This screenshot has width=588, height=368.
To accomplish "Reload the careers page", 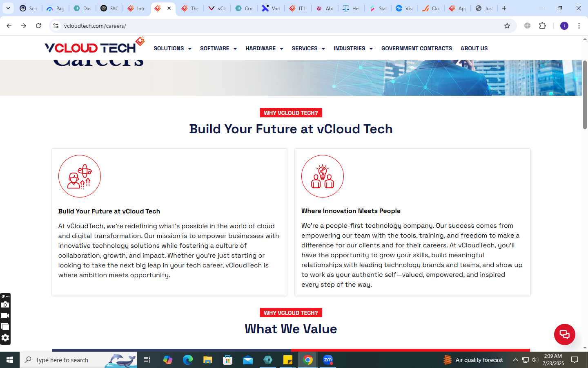I will [38, 26].
